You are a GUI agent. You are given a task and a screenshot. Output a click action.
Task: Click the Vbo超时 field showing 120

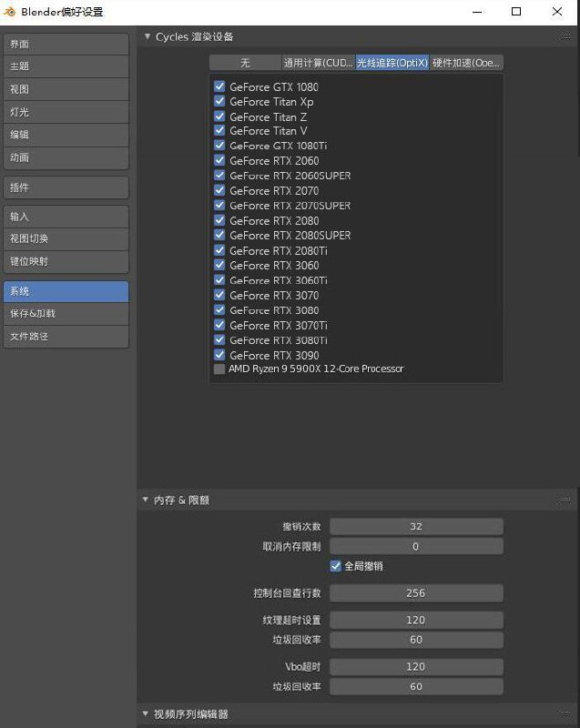point(416,667)
